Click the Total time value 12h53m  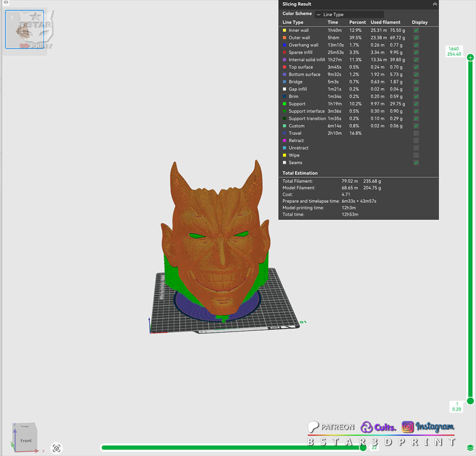350,215
